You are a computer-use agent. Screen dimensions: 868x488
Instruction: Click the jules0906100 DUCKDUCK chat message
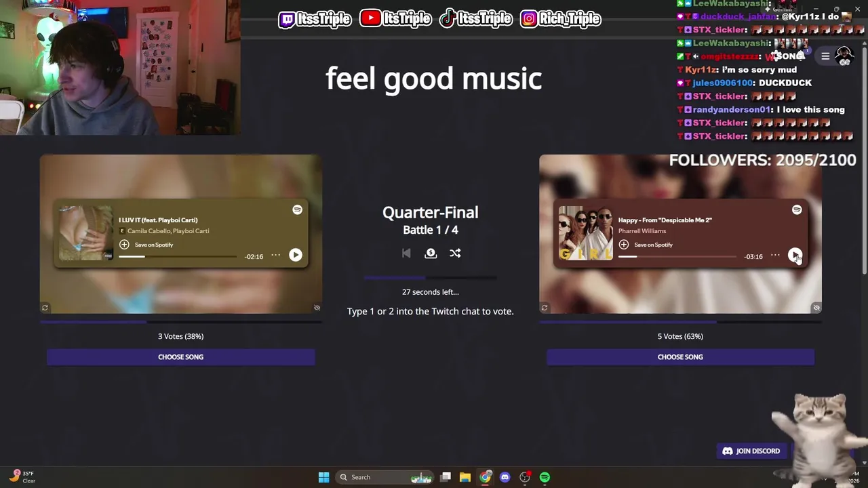tap(745, 83)
